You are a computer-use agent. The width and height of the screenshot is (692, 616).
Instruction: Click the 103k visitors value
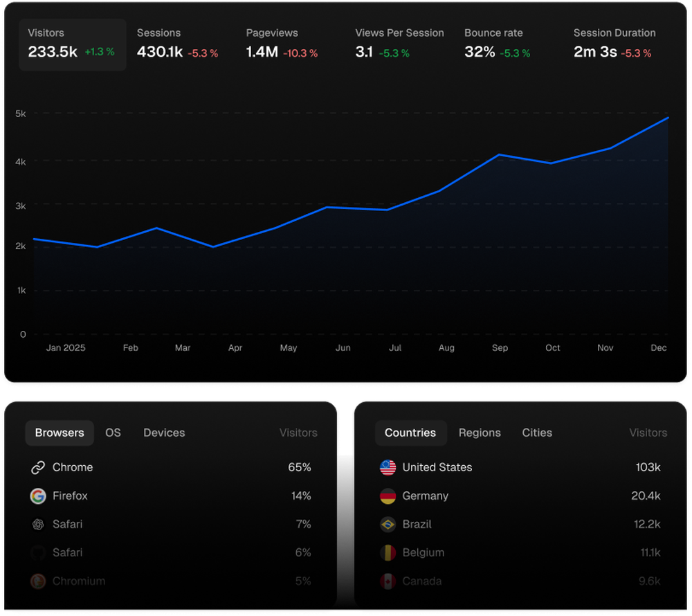[648, 467]
